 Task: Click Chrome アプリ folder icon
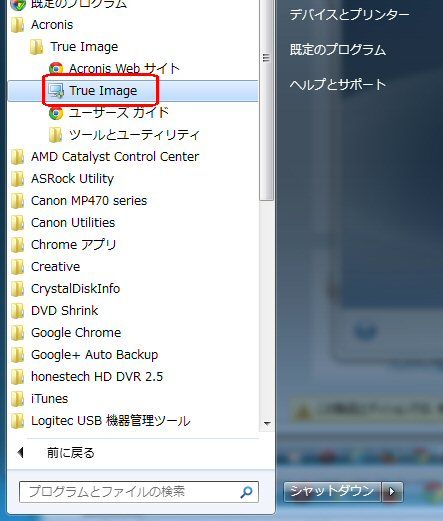[x=18, y=245]
